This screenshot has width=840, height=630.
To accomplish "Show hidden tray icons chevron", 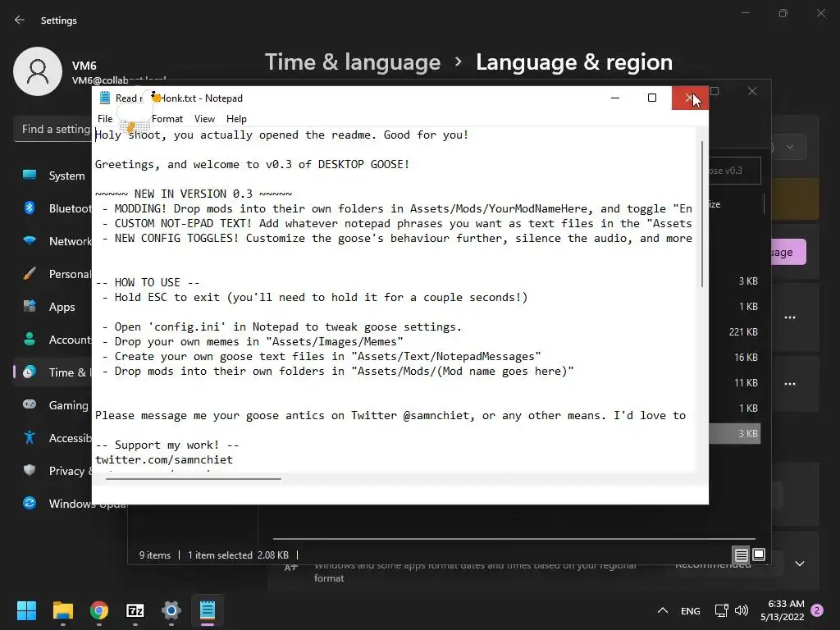I will point(663,610).
